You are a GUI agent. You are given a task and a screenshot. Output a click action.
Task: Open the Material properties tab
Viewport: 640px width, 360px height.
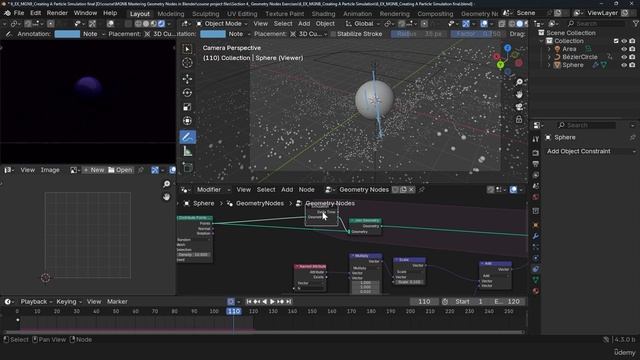(x=536, y=291)
